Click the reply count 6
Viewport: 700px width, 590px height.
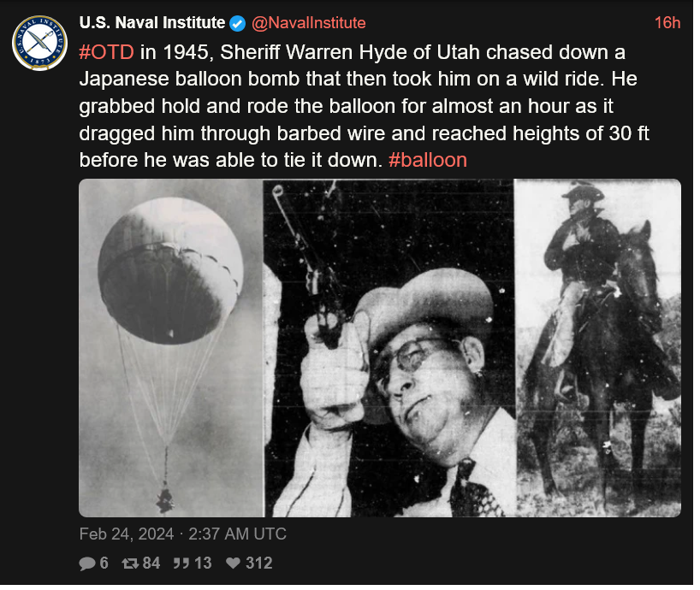tap(104, 563)
